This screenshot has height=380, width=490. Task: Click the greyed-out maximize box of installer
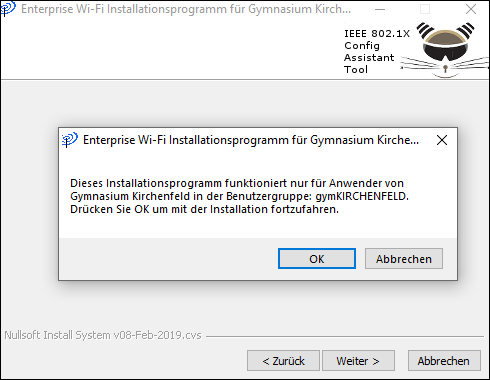click(x=425, y=9)
